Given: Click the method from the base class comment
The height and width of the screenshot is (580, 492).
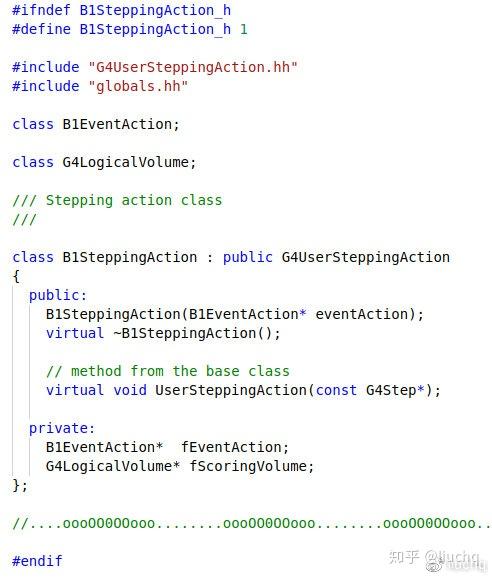Looking at the screenshot, I should click(168, 371).
